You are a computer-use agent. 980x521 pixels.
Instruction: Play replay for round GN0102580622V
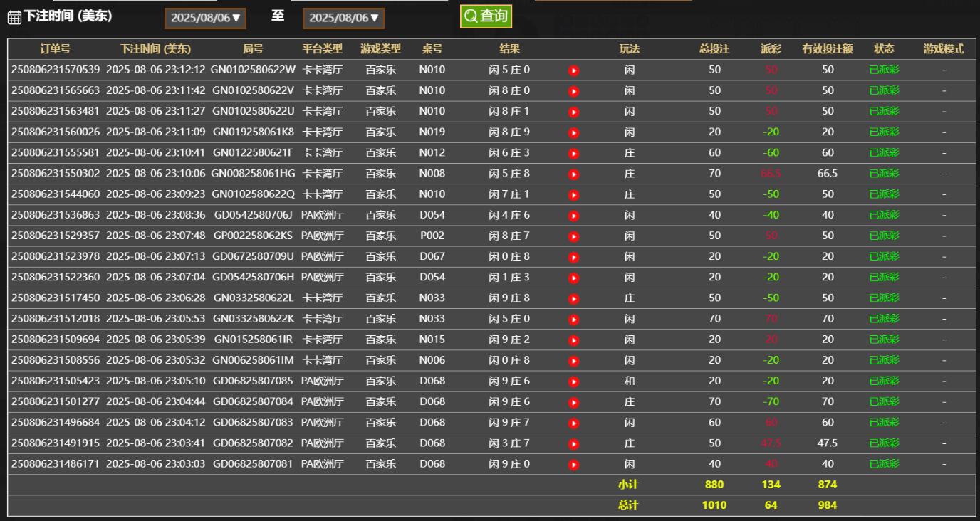(x=573, y=91)
